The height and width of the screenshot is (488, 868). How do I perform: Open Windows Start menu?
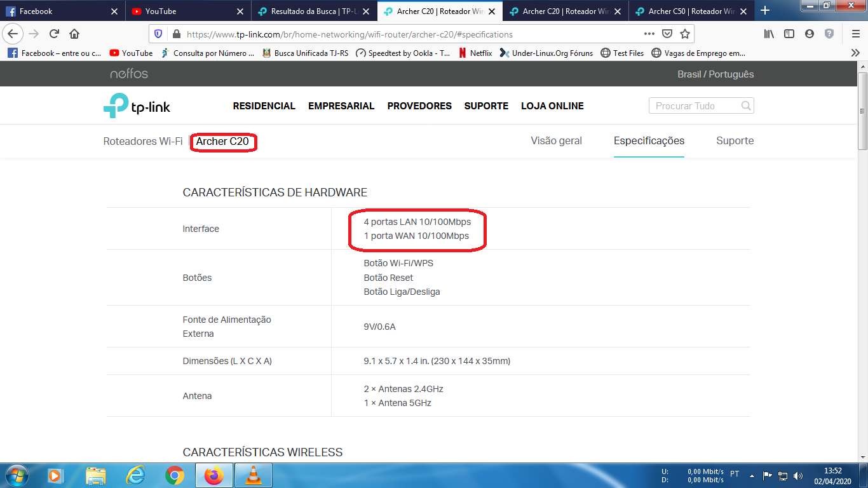click(16, 475)
